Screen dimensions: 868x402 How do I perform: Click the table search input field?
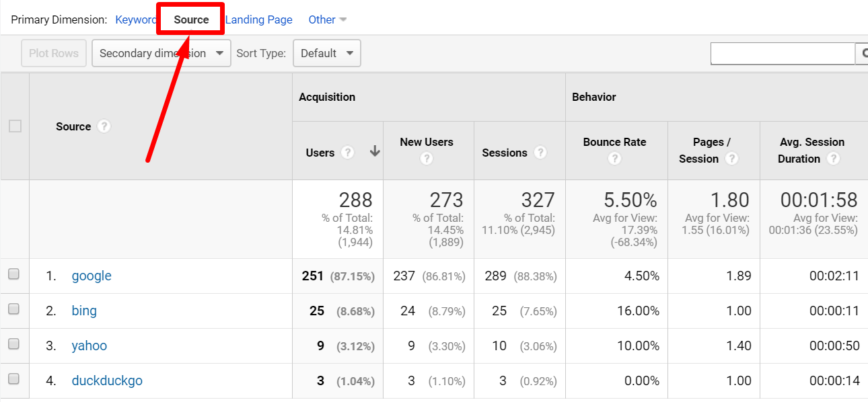point(782,54)
